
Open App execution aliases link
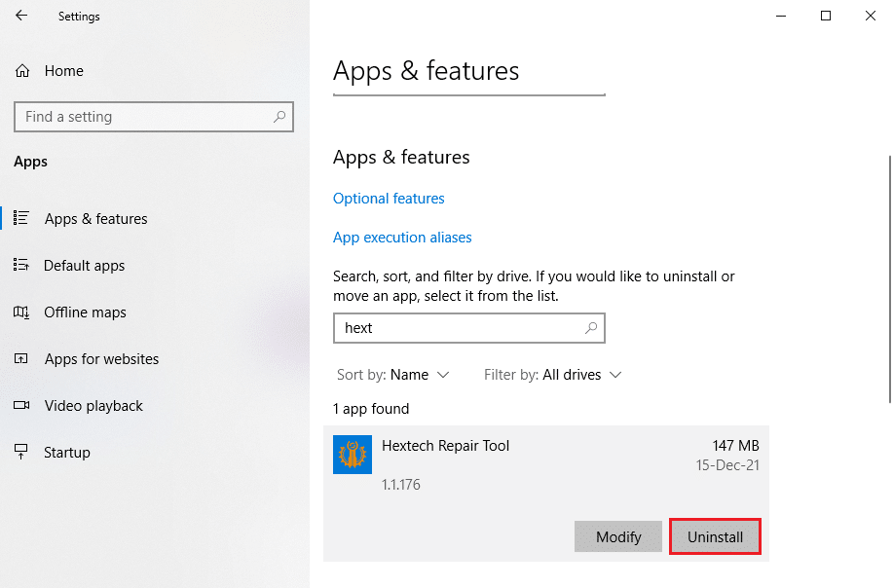(x=402, y=238)
